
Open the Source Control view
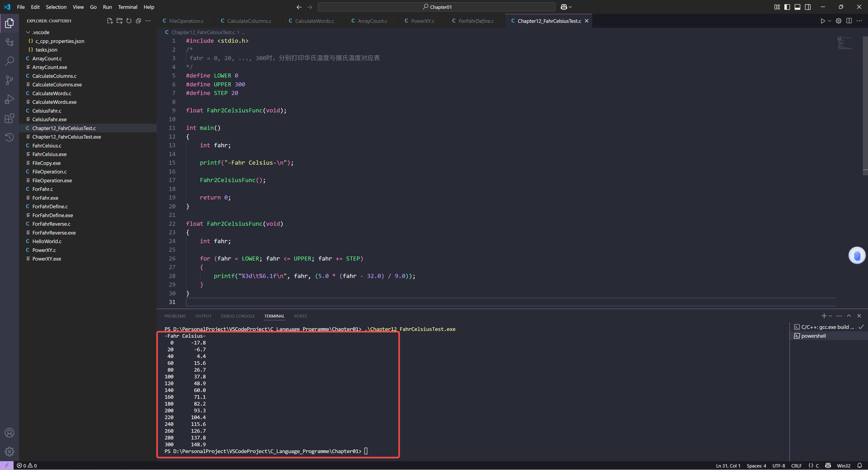[9, 80]
